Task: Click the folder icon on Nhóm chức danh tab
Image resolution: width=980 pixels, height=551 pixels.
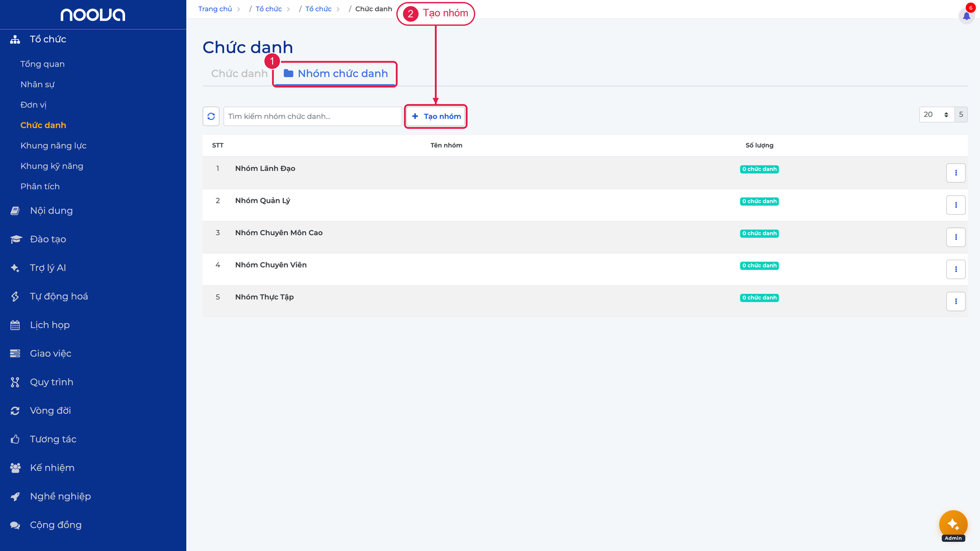Action: (x=288, y=73)
